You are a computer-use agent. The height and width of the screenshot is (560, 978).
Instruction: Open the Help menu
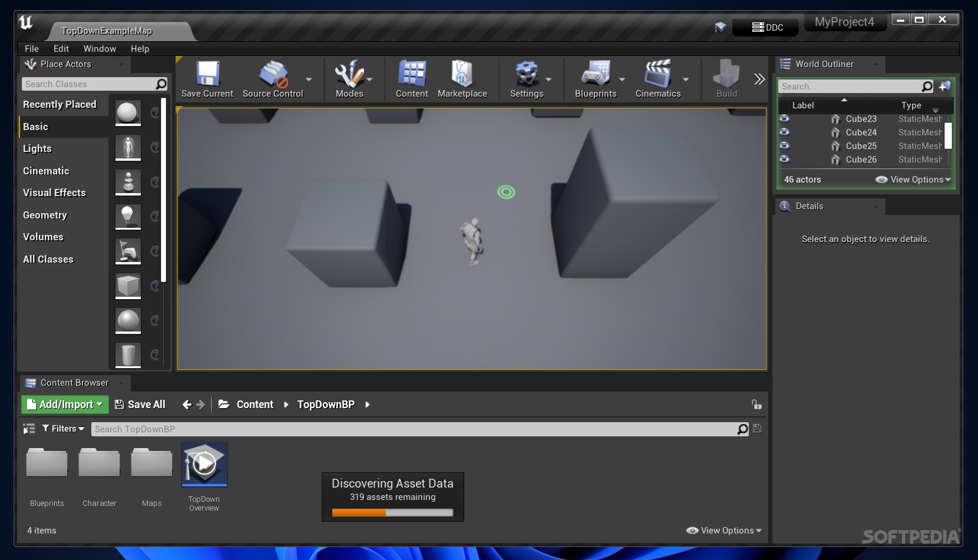140,49
